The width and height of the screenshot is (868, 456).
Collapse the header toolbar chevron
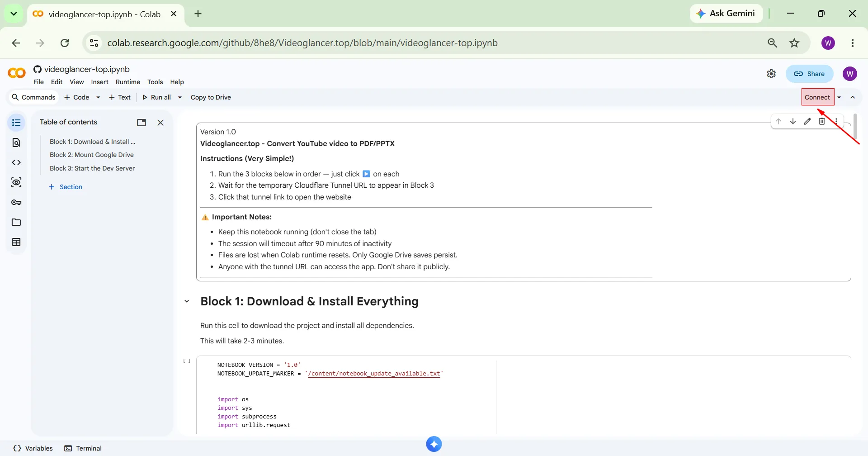(x=853, y=97)
